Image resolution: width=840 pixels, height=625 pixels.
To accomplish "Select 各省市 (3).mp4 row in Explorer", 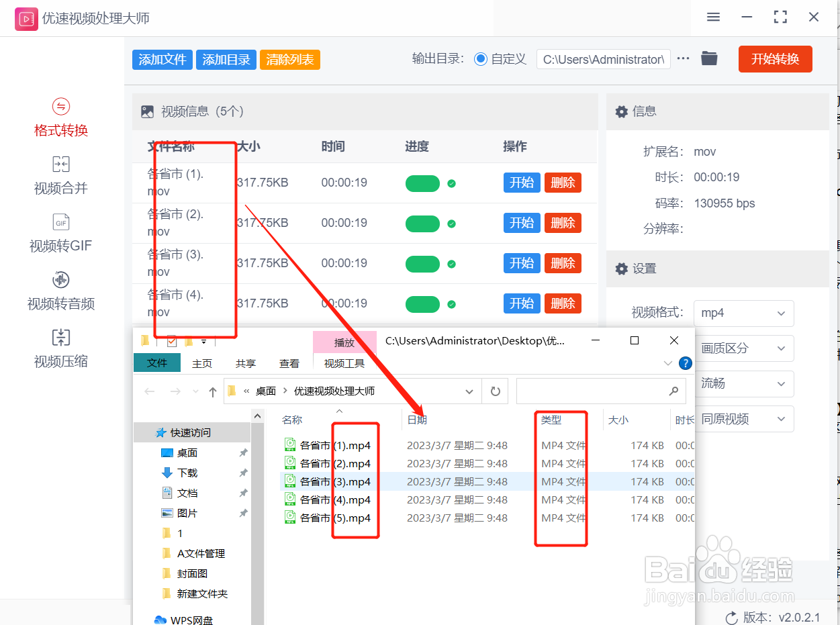I will click(x=487, y=481).
